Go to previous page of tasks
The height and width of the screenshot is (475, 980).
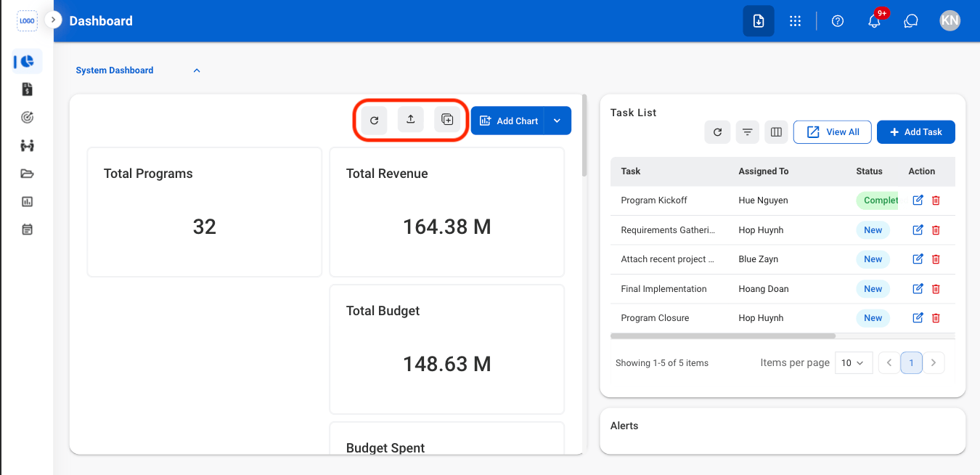coord(889,362)
